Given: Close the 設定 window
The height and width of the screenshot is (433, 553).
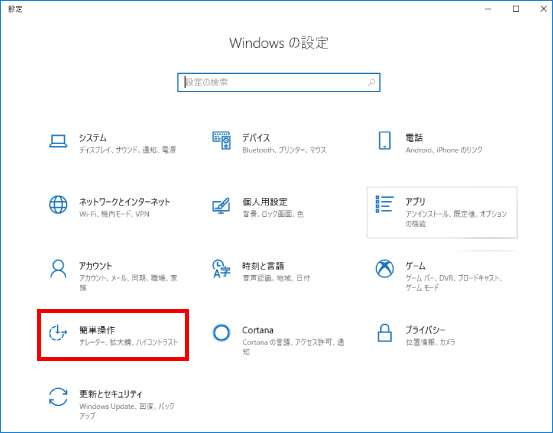Looking at the screenshot, I should coord(543,9).
